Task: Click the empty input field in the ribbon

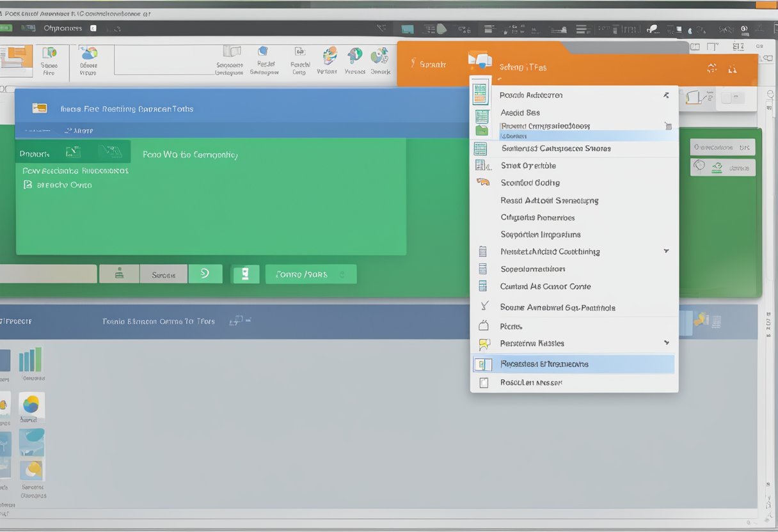Action: click(x=163, y=59)
